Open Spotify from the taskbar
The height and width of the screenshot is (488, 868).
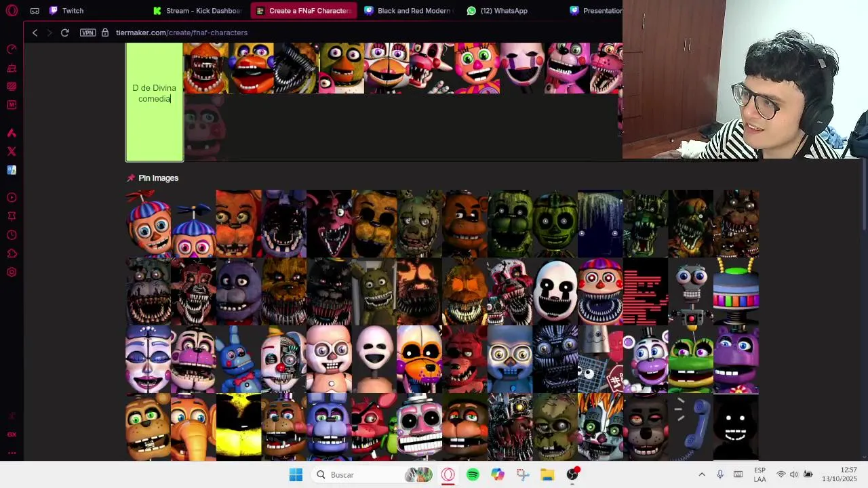click(x=473, y=475)
